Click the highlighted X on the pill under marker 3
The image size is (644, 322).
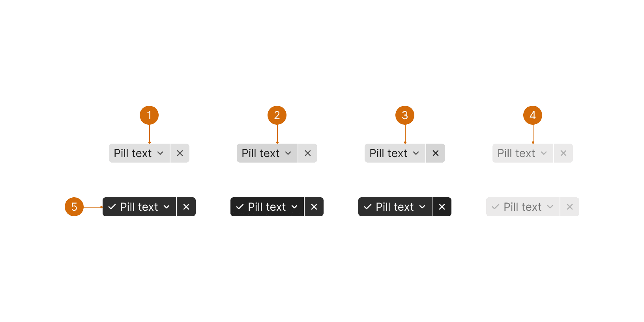click(436, 153)
